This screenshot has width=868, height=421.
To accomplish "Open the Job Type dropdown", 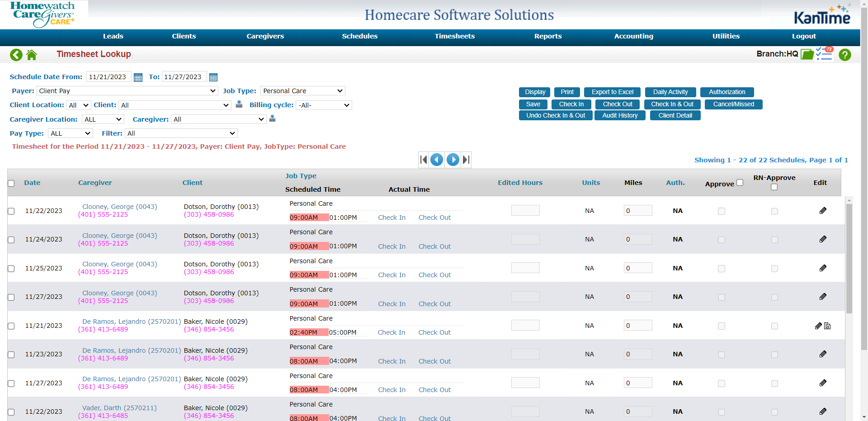I will click(302, 91).
